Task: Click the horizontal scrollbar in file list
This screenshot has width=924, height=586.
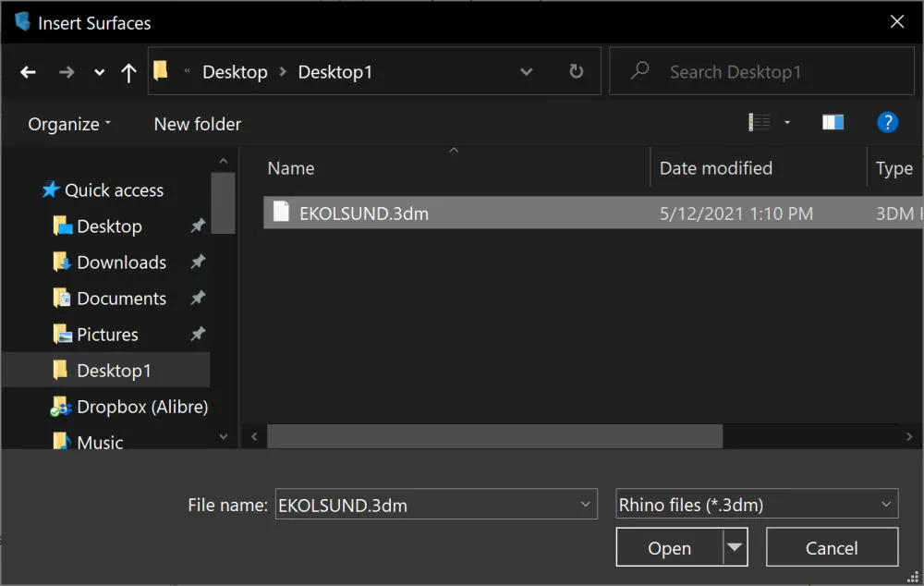Action: point(495,436)
